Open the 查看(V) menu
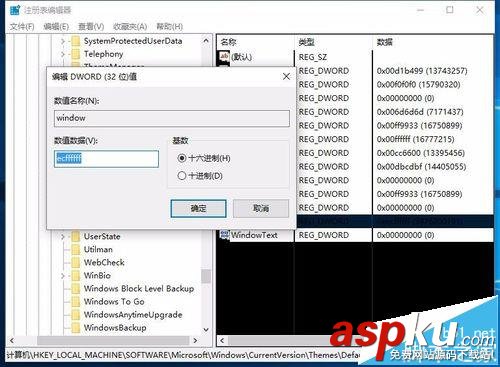The height and width of the screenshot is (367, 500). point(91,26)
